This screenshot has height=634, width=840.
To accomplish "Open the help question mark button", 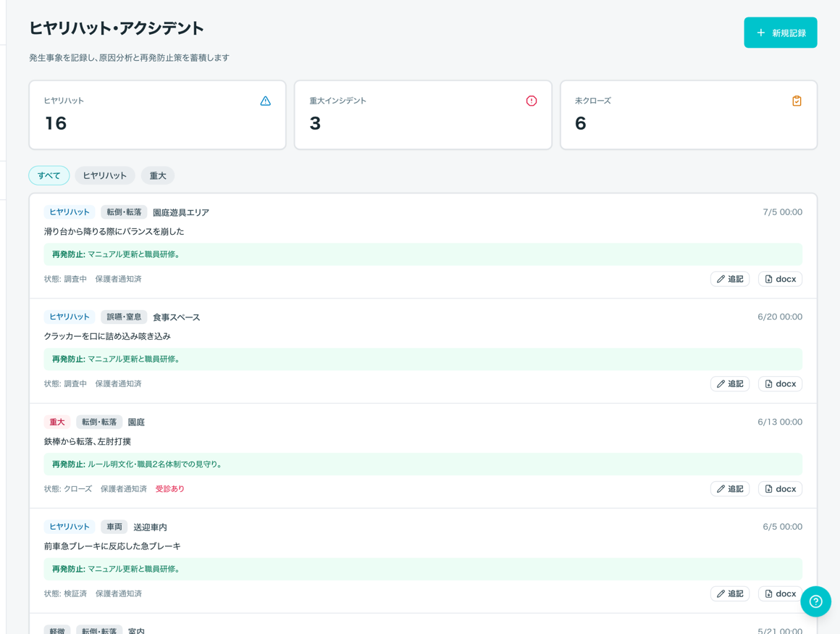I will pyautogui.click(x=815, y=601).
